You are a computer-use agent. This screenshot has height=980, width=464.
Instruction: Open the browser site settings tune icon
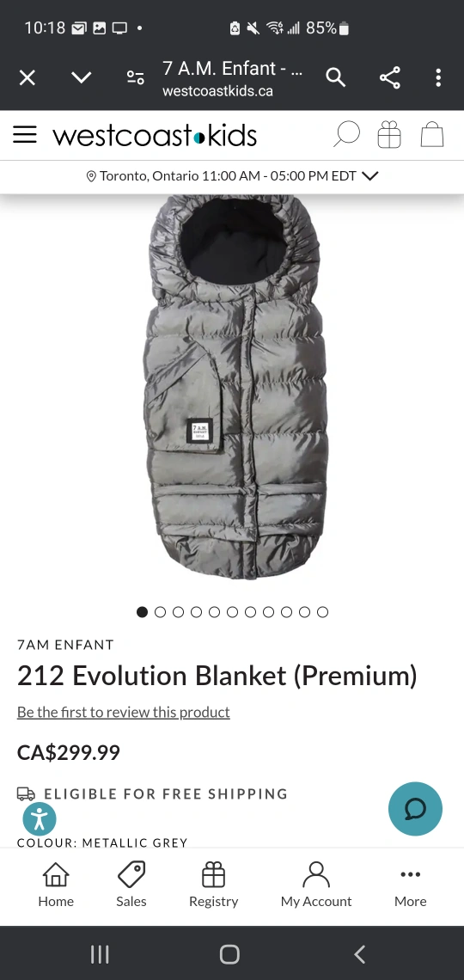tap(136, 77)
